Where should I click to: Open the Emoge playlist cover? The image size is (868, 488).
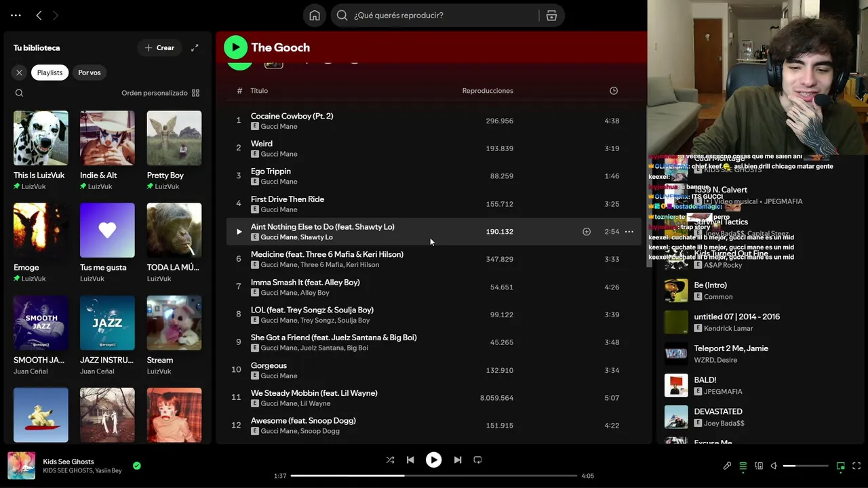click(x=41, y=230)
